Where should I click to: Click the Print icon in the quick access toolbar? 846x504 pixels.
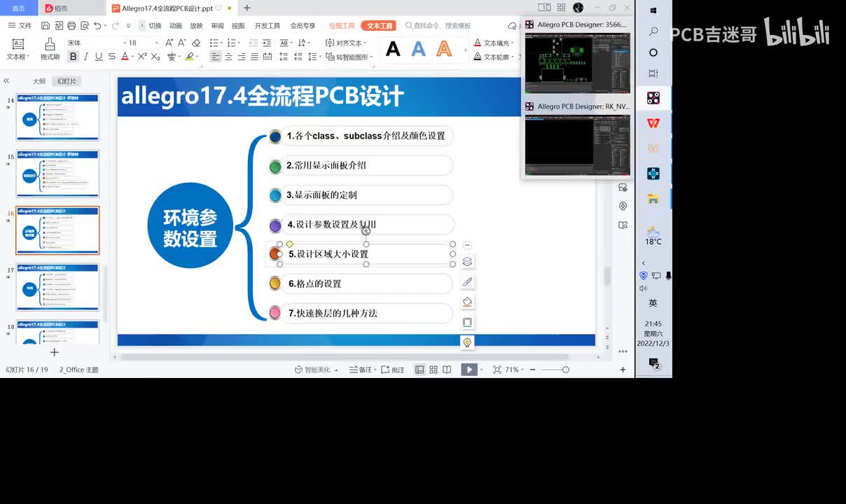(x=71, y=25)
